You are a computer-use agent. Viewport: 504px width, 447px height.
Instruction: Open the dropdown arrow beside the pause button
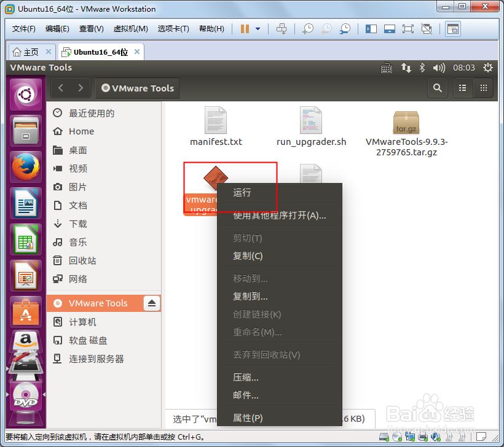[x=258, y=29]
